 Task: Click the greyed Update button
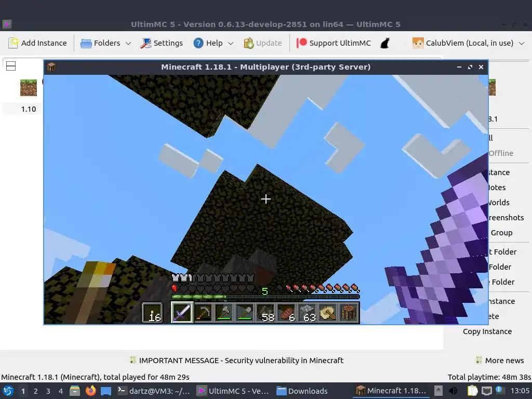coord(263,43)
